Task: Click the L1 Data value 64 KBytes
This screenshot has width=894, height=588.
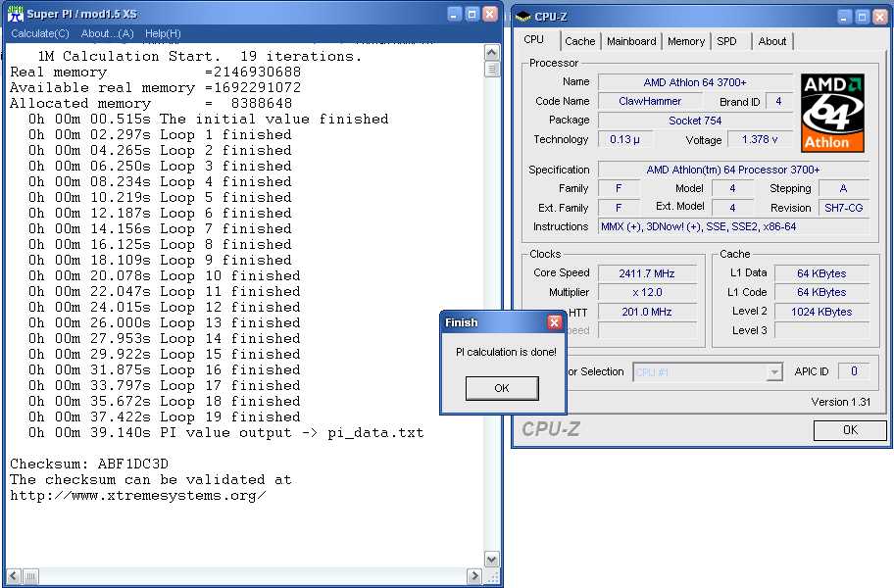Action: [821, 273]
